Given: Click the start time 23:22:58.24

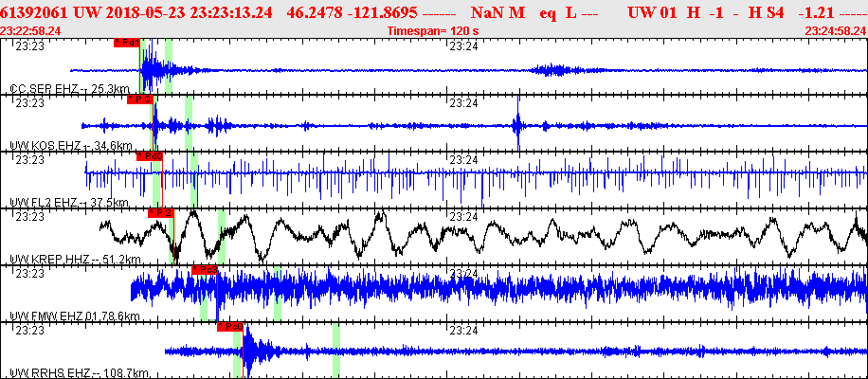Looking at the screenshot, I should point(30,31).
